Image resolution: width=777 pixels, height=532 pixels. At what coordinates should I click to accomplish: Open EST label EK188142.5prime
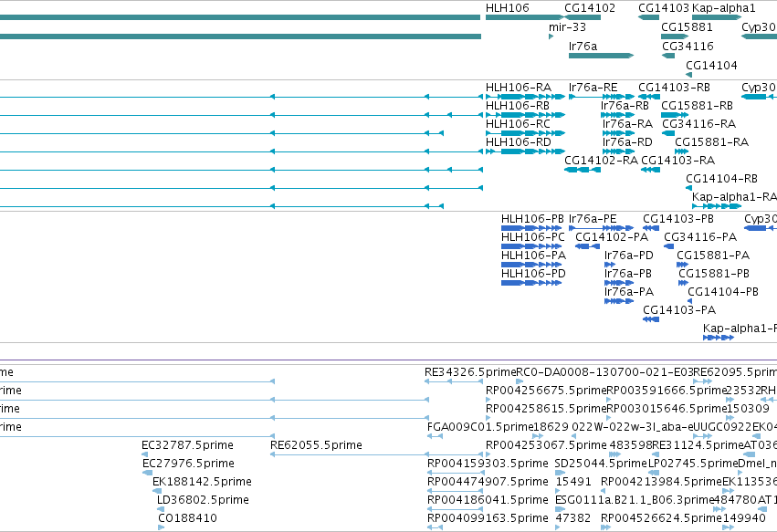click(x=202, y=482)
